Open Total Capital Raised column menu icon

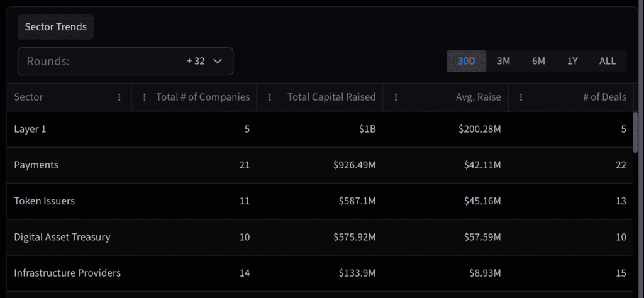pos(270,97)
